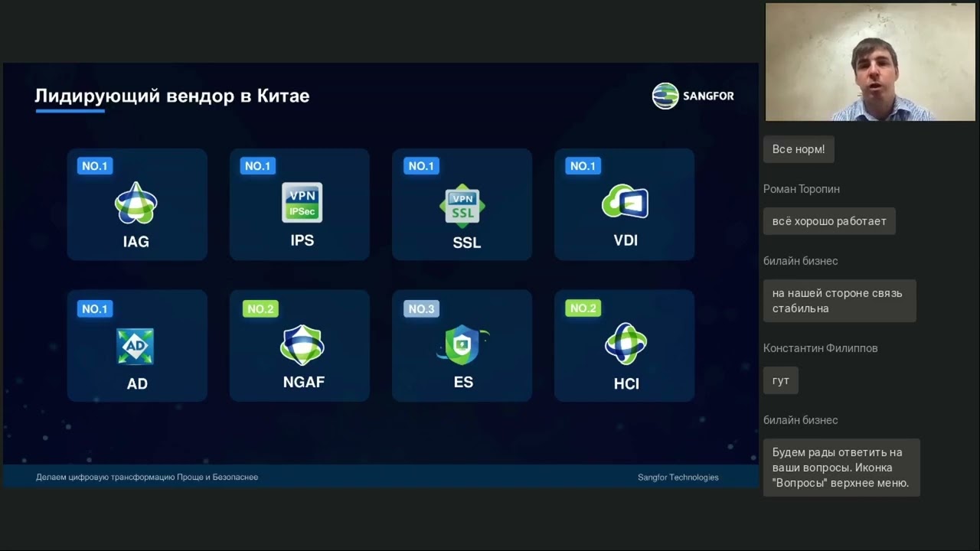980x551 pixels.
Task: Click the VDI cloud desktop icon
Action: coord(626,202)
